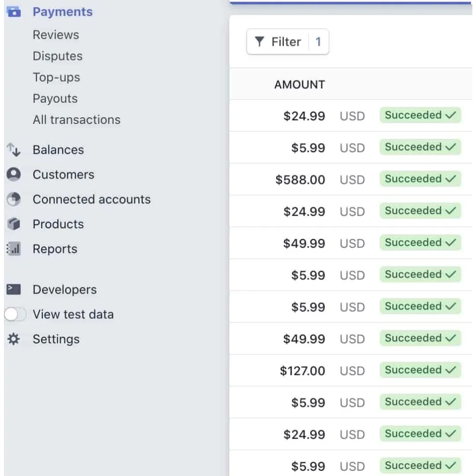This screenshot has height=476, width=476.
Task: Click the Connected accounts globe icon
Action: coord(14,200)
